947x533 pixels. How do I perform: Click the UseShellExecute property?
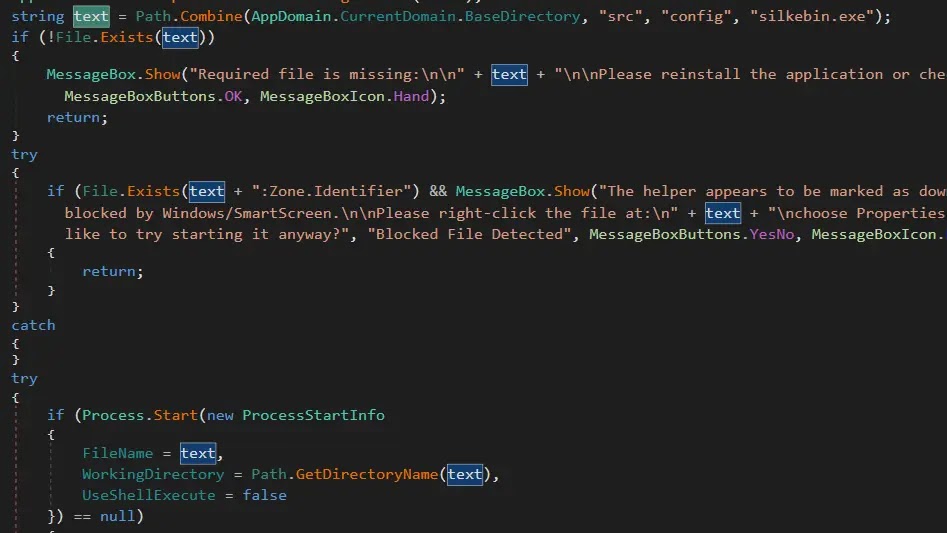(149, 496)
